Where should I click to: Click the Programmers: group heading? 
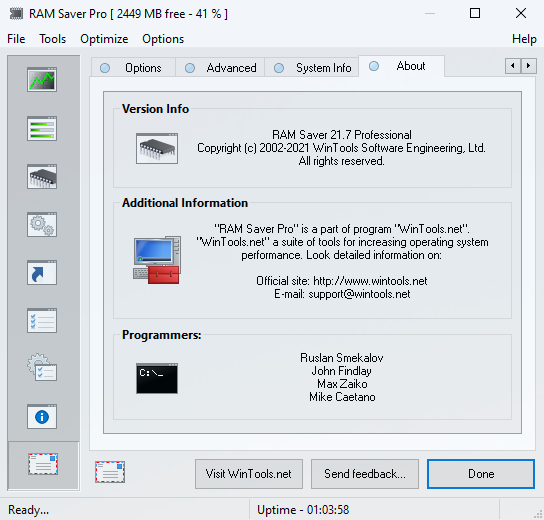click(x=161, y=335)
